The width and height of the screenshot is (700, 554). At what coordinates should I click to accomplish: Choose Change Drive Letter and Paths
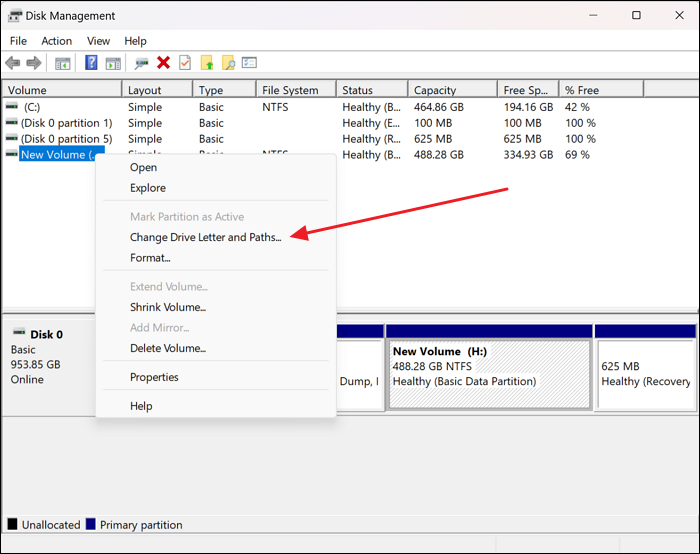[205, 237]
